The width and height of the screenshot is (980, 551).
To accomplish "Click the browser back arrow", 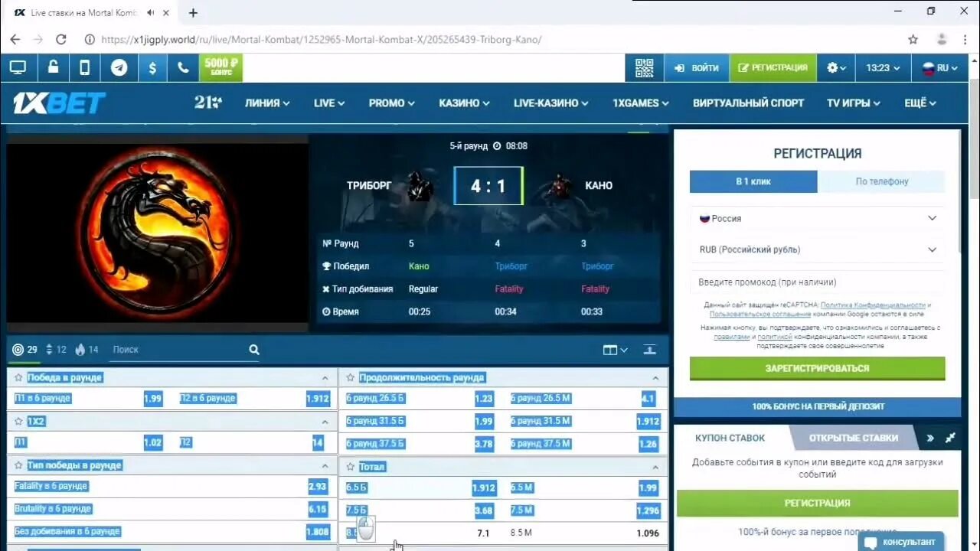I will click(x=15, y=39).
